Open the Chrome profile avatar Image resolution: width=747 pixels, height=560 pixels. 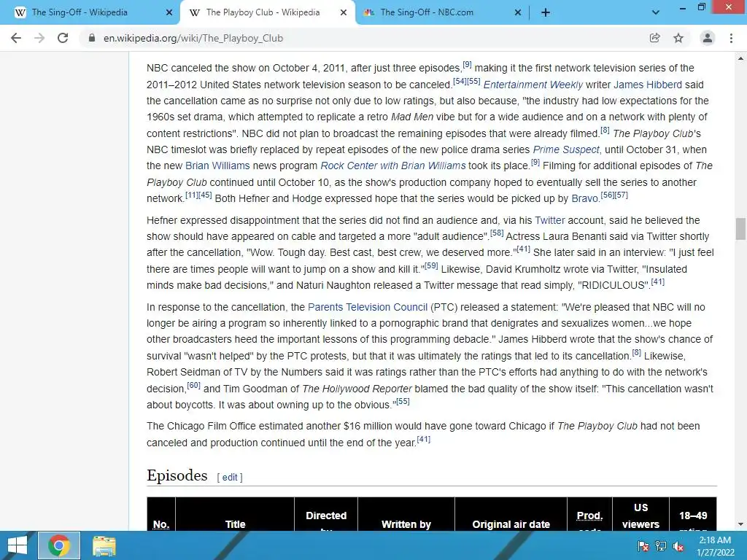708,38
